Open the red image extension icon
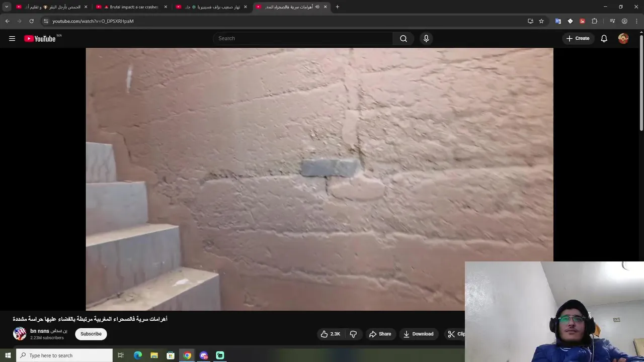The image size is (644, 362). pyautogui.click(x=582, y=21)
